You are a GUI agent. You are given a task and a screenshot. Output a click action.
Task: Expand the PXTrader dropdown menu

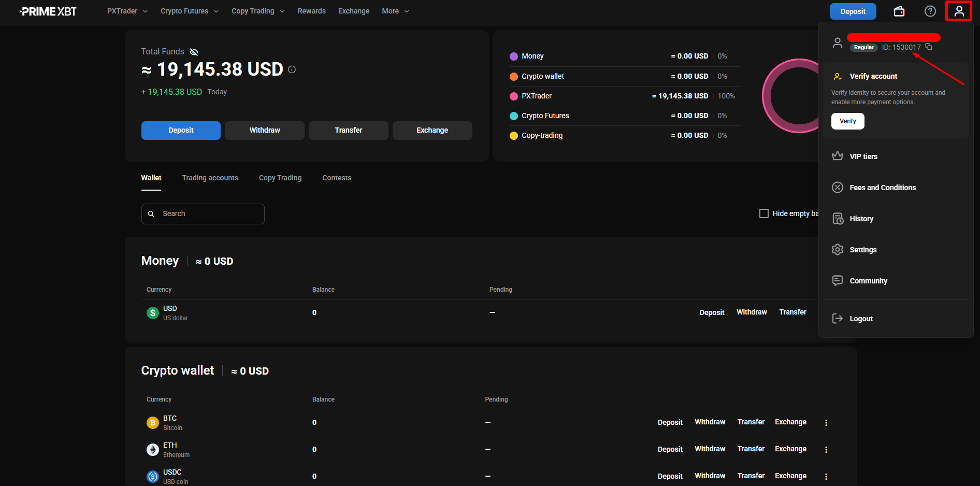[x=127, y=11]
